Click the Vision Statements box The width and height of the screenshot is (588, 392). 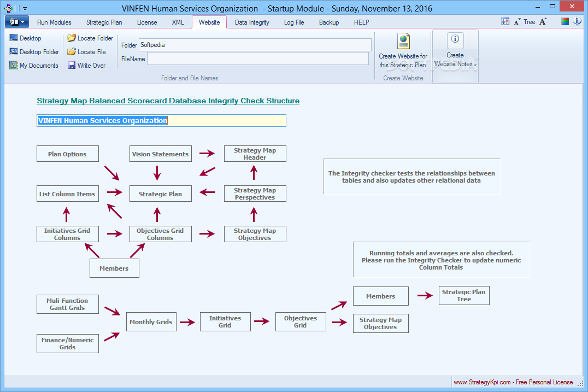pos(161,154)
